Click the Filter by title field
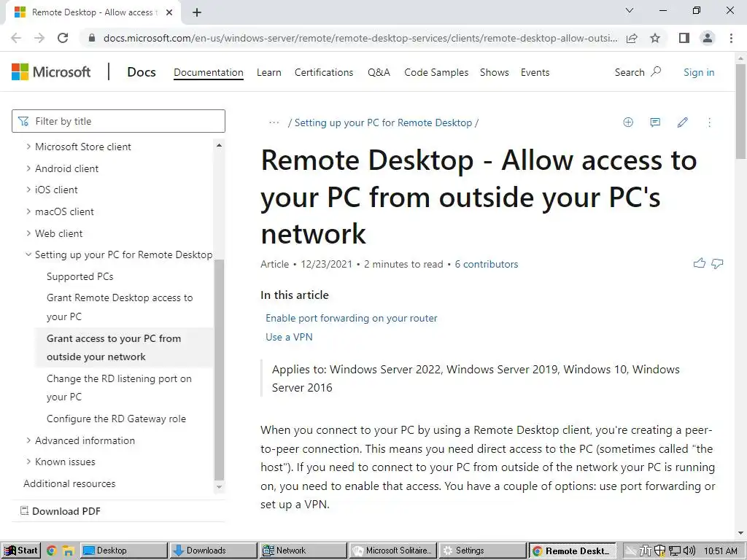747x560 pixels. pos(118,121)
